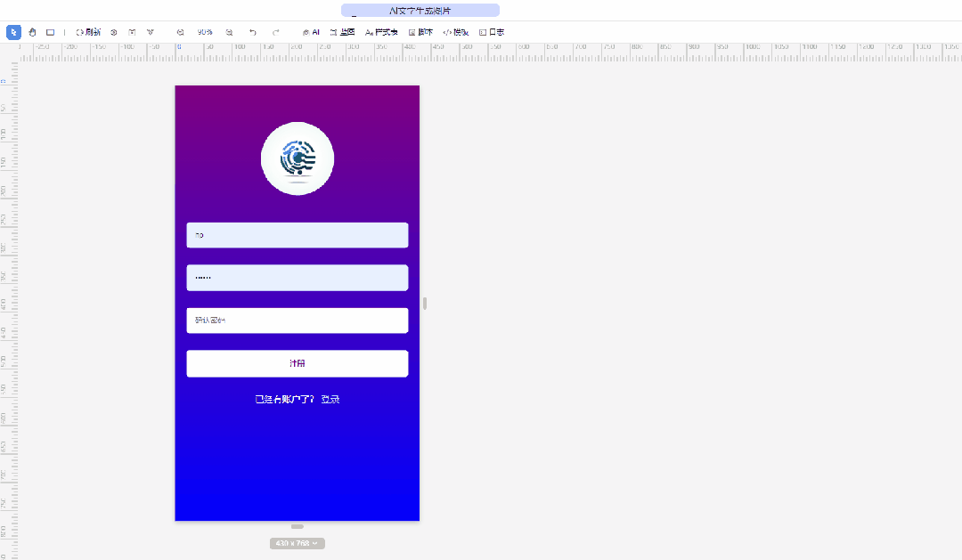Image resolution: width=962 pixels, height=560 pixels.
Task: Redo the last undone action
Action: point(276,32)
